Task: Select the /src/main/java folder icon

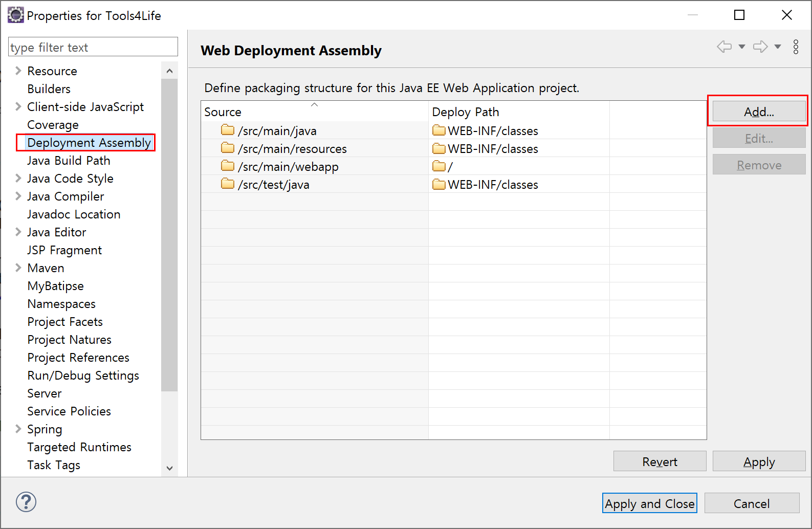Action: tap(228, 130)
